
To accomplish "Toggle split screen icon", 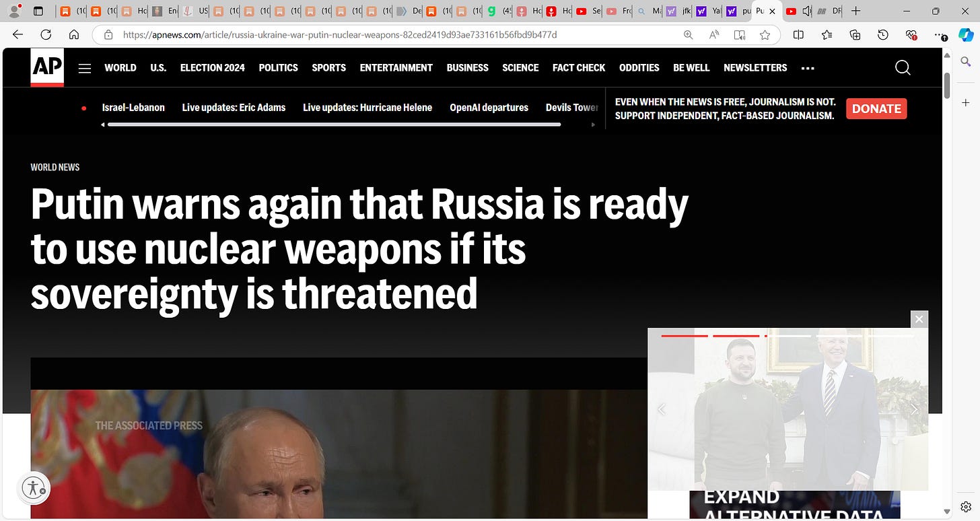I will [798, 35].
